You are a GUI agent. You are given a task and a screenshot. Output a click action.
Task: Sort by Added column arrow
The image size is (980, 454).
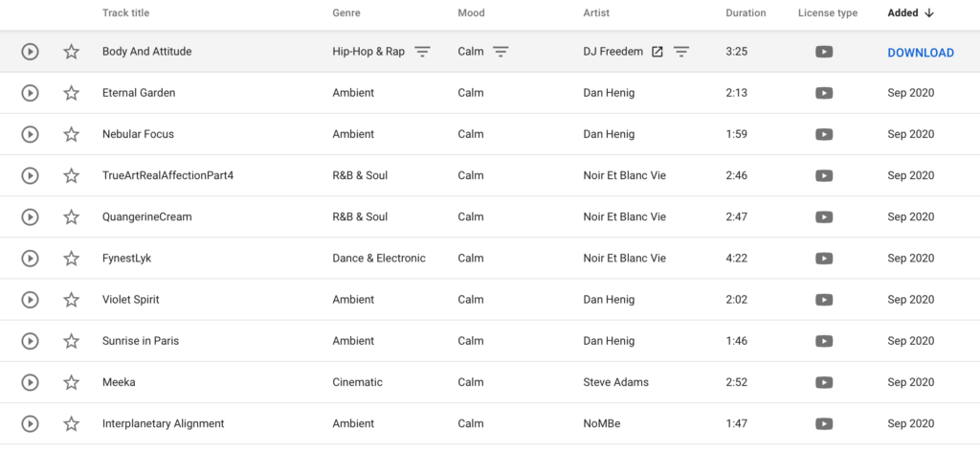[928, 13]
